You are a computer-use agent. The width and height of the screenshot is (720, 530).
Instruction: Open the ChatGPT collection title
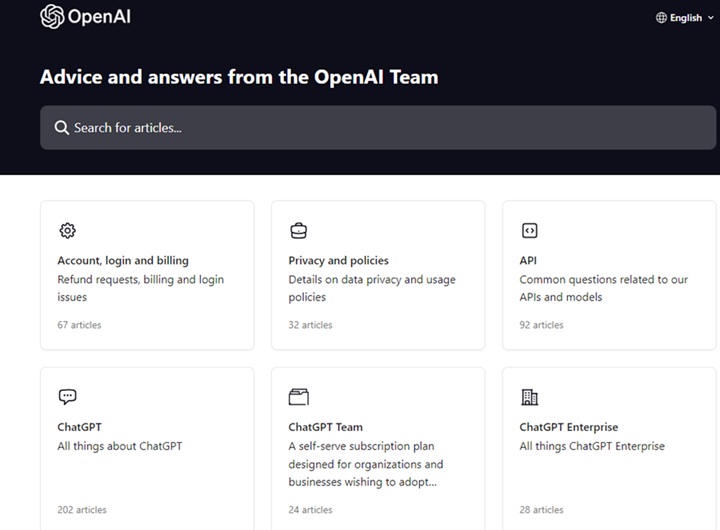click(79, 427)
